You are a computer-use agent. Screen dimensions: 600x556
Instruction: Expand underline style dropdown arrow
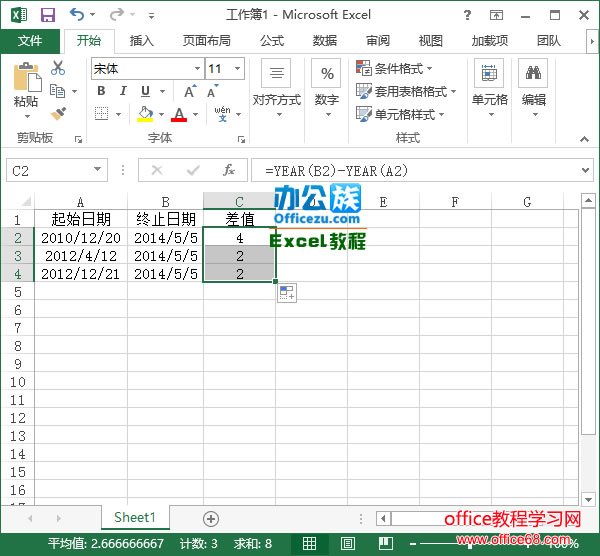click(162, 91)
